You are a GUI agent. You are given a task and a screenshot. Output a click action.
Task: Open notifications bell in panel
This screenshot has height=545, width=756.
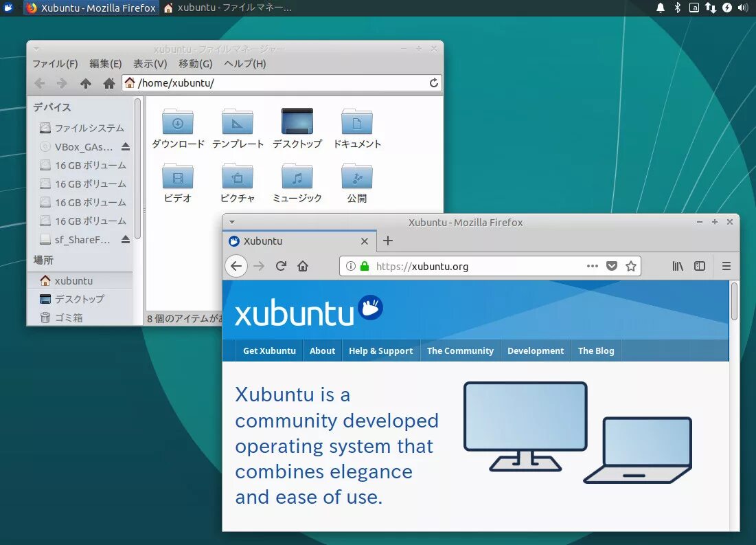pos(661,8)
